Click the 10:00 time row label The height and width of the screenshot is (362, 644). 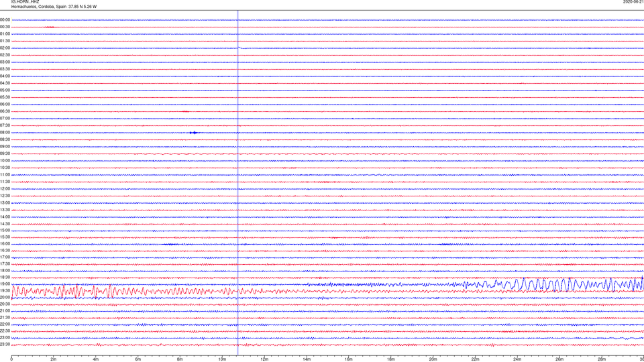coord(5,160)
